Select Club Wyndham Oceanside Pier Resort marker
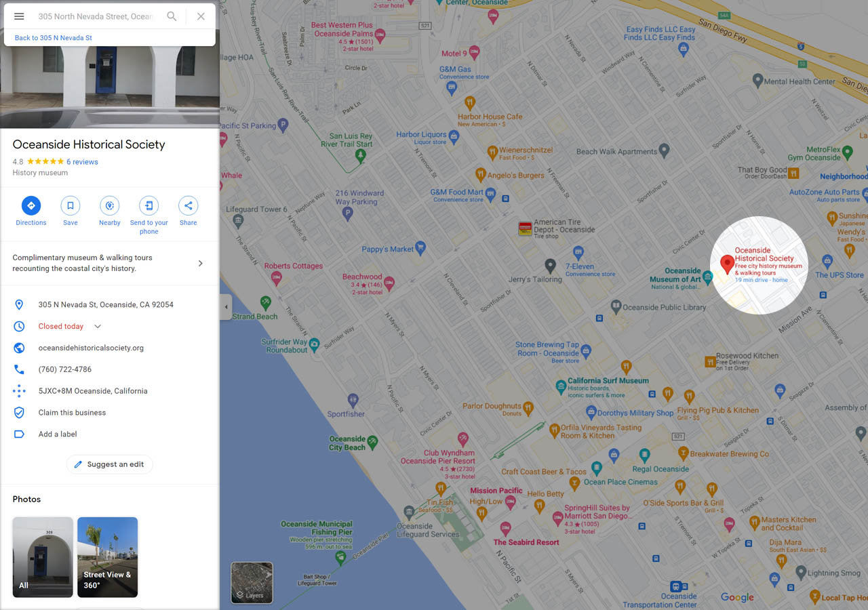The image size is (868, 610). point(462,439)
